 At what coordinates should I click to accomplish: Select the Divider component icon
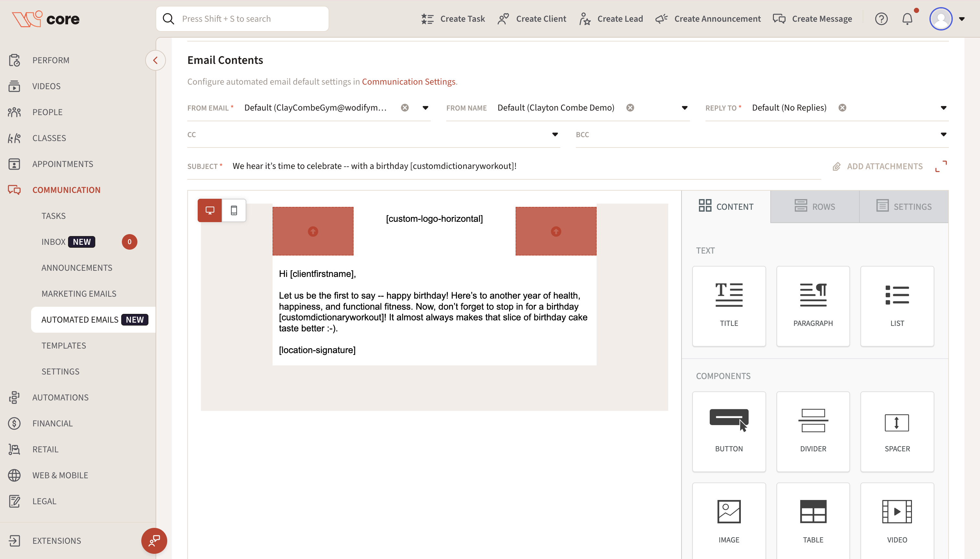(x=813, y=431)
